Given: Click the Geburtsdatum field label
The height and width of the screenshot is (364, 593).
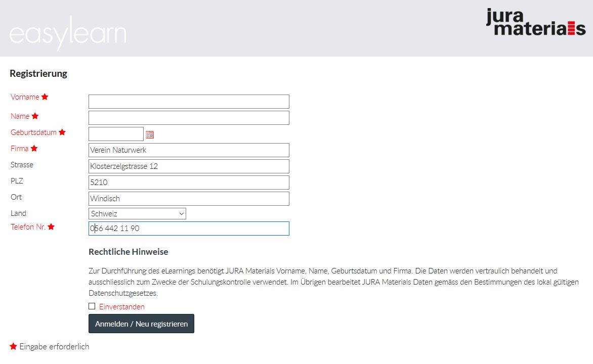Looking at the screenshot, I should click(x=33, y=132).
